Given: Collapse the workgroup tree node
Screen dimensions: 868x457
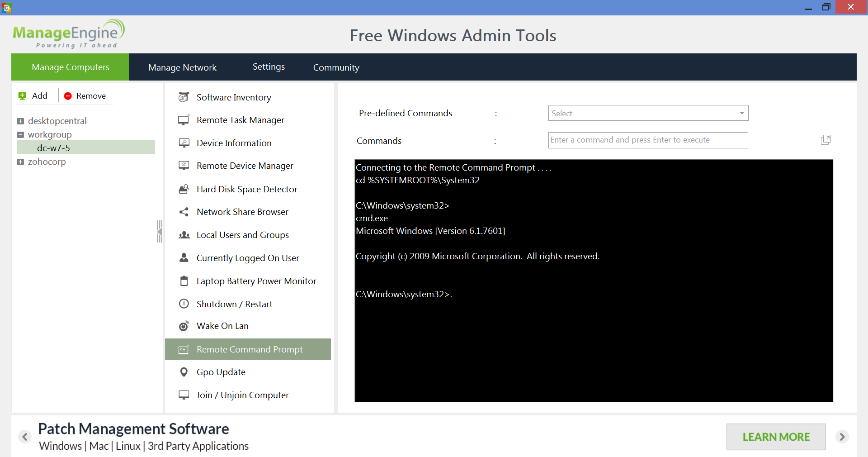Looking at the screenshot, I should pyautogui.click(x=20, y=135).
